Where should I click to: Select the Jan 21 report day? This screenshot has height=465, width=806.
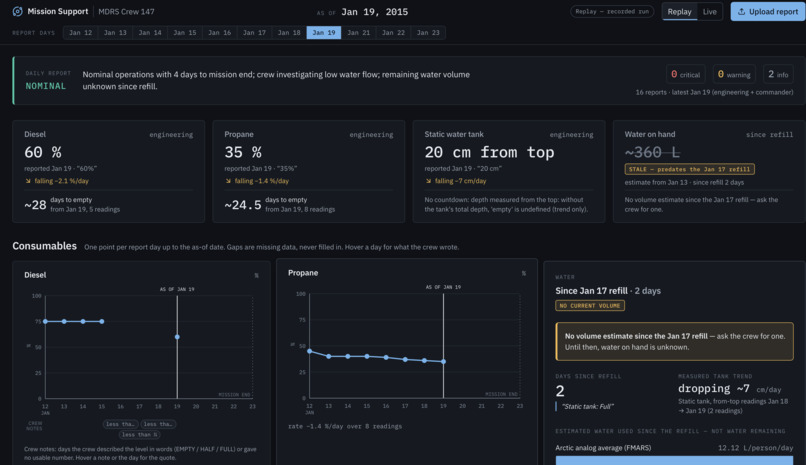tap(358, 32)
